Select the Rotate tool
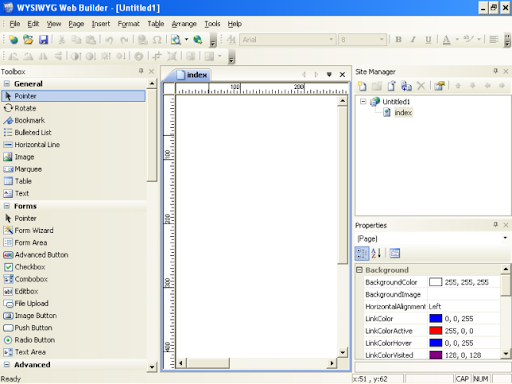This screenshot has width=512, height=384. 73,108
